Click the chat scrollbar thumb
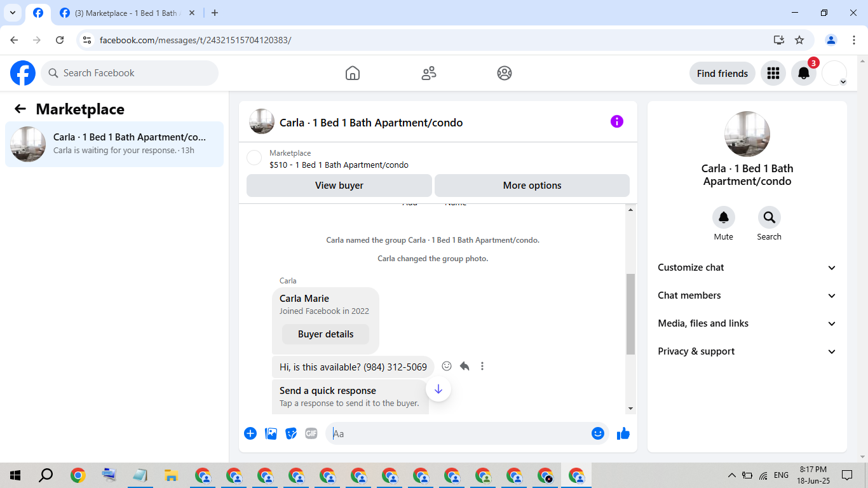868x488 pixels. [x=630, y=314]
